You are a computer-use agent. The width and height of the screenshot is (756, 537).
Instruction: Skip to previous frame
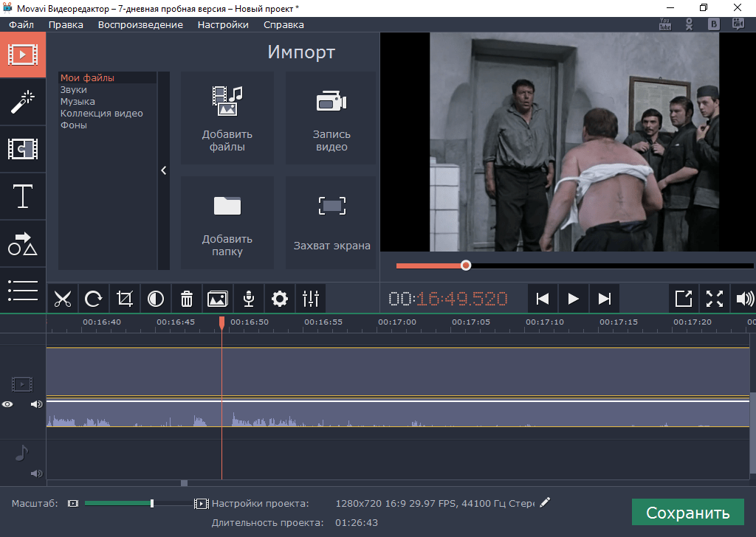coord(543,299)
